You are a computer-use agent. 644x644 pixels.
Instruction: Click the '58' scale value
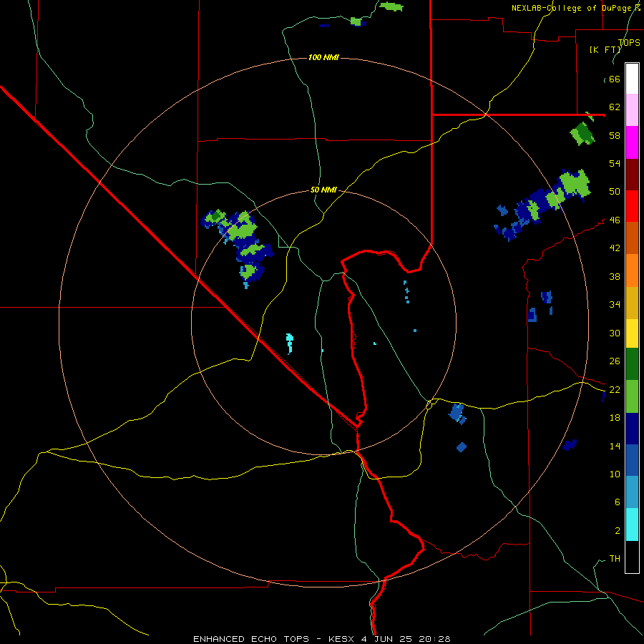pyautogui.click(x=615, y=135)
